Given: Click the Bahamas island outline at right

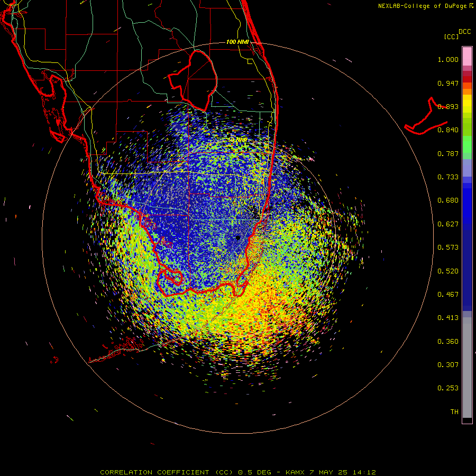Looking at the screenshot, I should [x=426, y=117].
